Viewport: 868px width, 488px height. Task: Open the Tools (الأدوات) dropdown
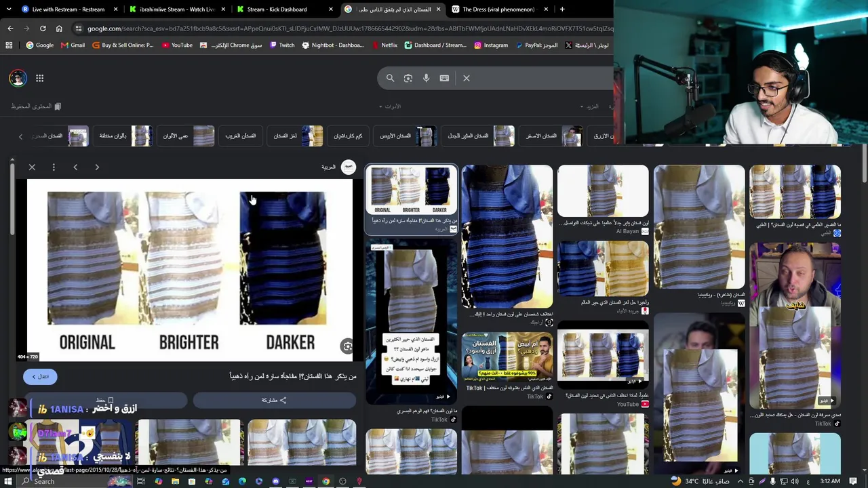click(x=390, y=106)
